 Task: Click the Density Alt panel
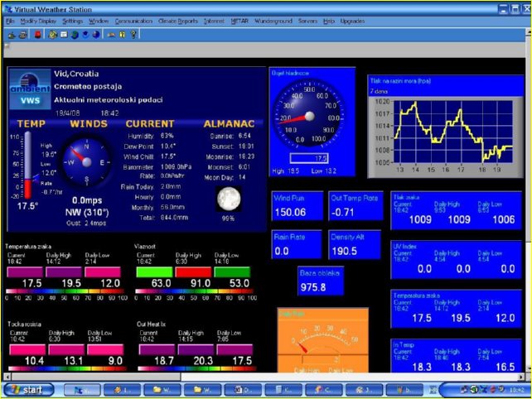pos(355,245)
